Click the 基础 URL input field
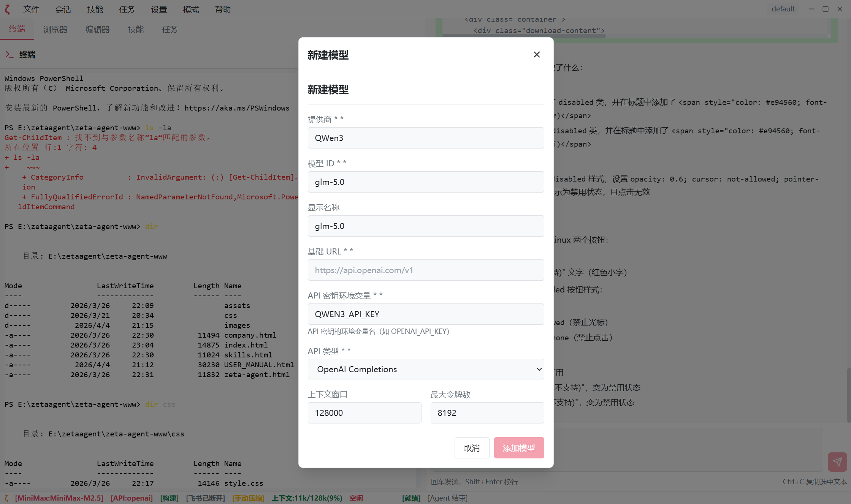The image size is (851, 504). pyautogui.click(x=426, y=270)
